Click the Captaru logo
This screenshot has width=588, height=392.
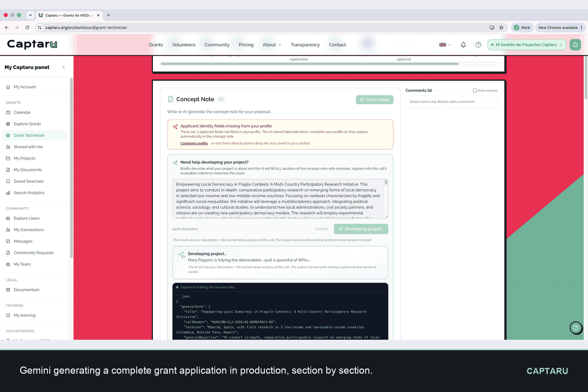click(32, 44)
